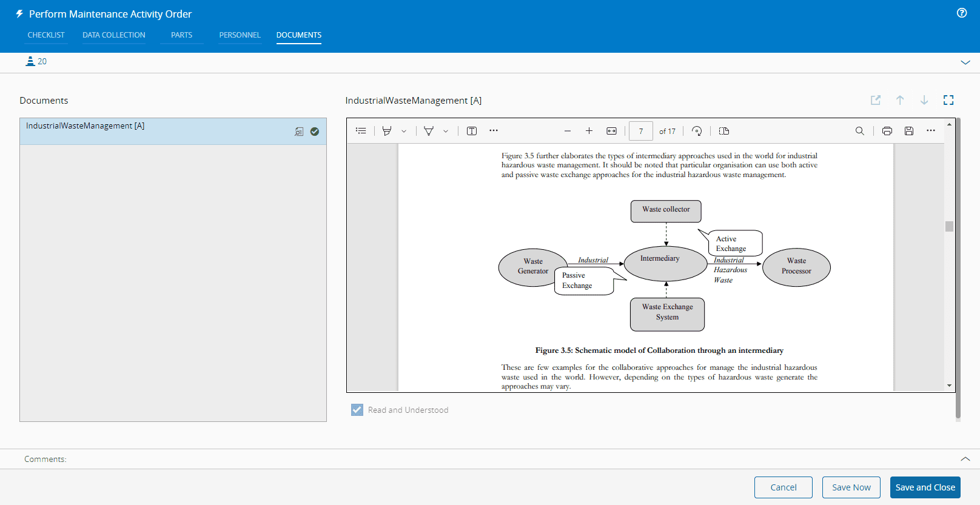Open the help icon in header

[962, 13]
